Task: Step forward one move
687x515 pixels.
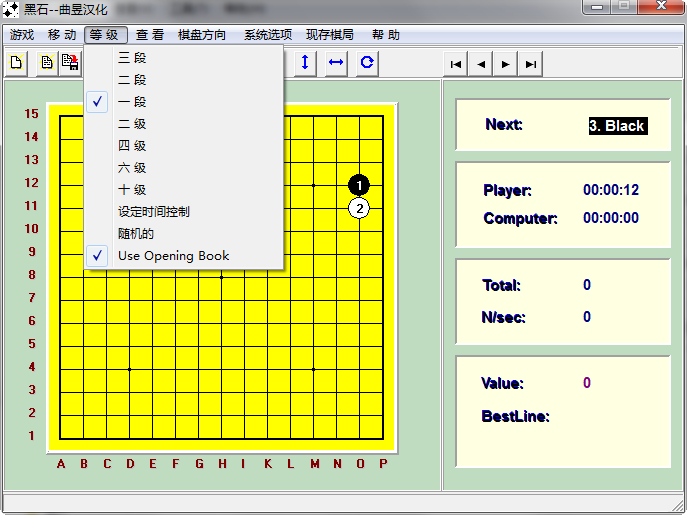Action: coord(506,64)
